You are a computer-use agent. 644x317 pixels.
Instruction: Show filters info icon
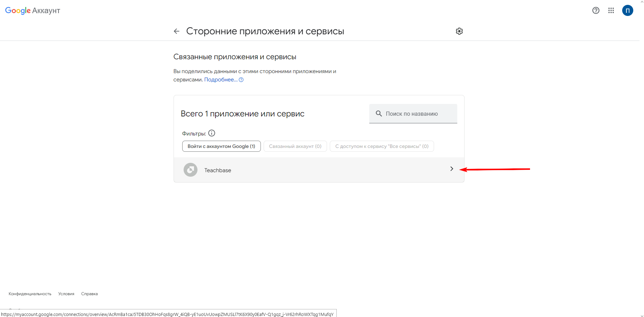pyautogui.click(x=212, y=133)
